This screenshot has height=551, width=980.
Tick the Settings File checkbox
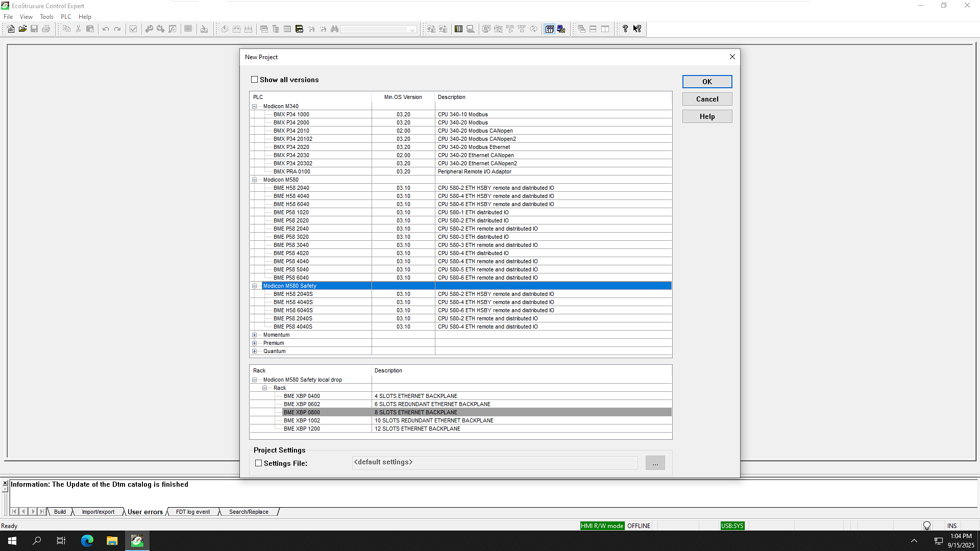click(258, 463)
